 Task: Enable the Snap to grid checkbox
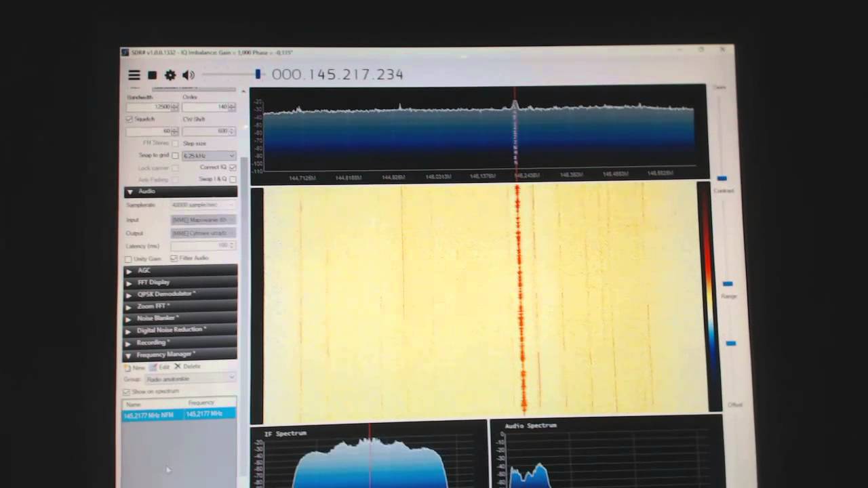(176, 156)
